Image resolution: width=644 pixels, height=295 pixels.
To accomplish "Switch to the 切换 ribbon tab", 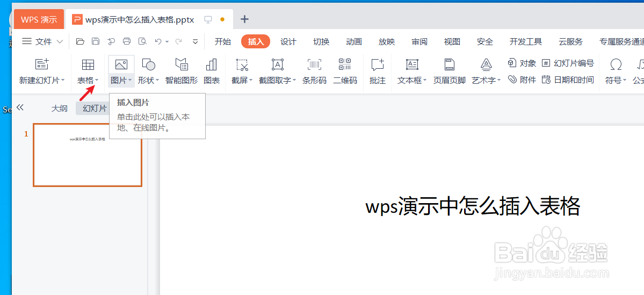I will (321, 41).
